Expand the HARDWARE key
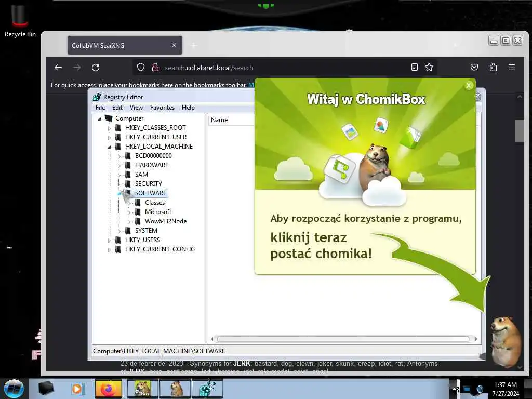The height and width of the screenshot is (399, 532). pos(119,166)
